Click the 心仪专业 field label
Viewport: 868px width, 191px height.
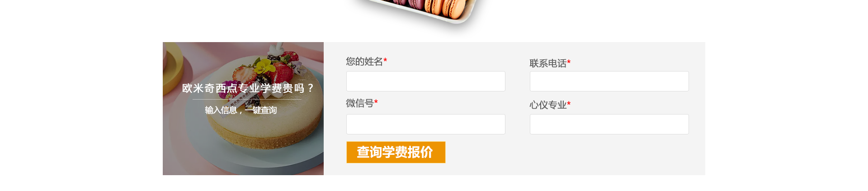tap(548, 105)
